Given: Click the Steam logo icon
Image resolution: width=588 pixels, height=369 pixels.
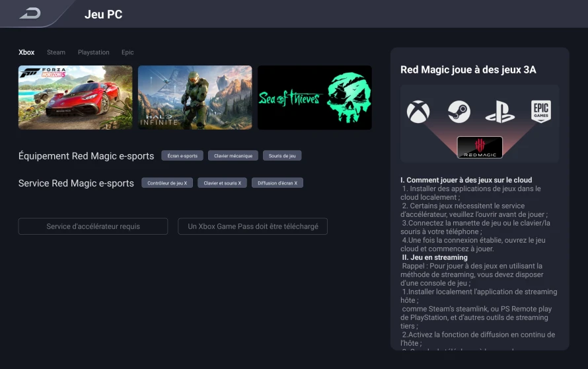Looking at the screenshot, I should point(459,112).
